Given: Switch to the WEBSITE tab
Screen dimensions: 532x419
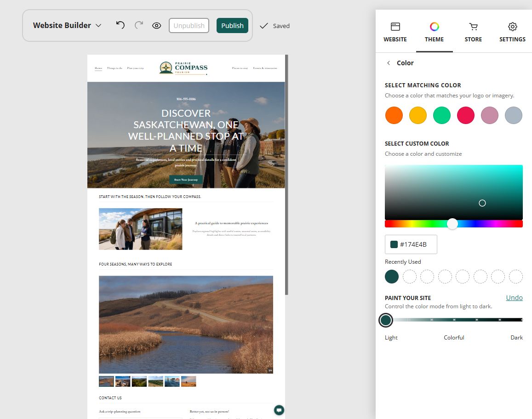Looking at the screenshot, I should [x=395, y=32].
